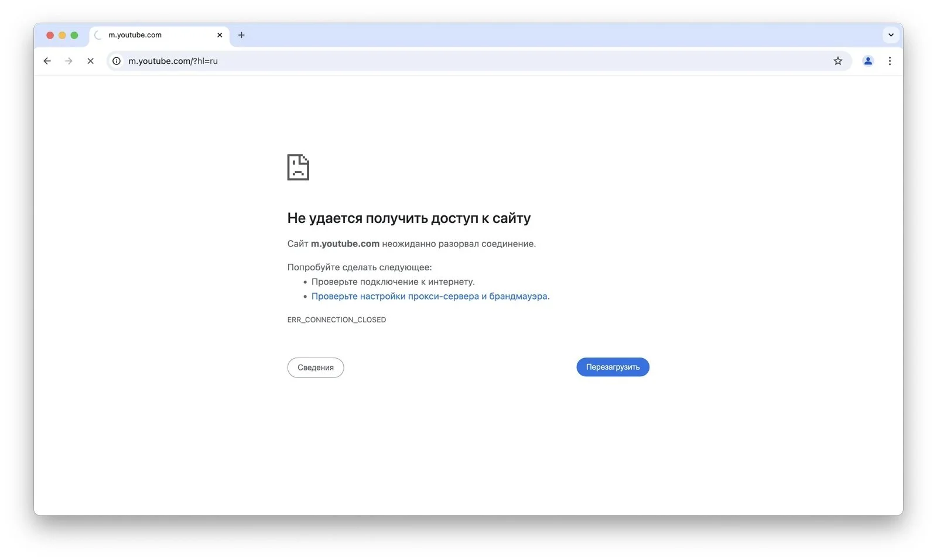Open the proxy and firewall settings link

pos(429,296)
